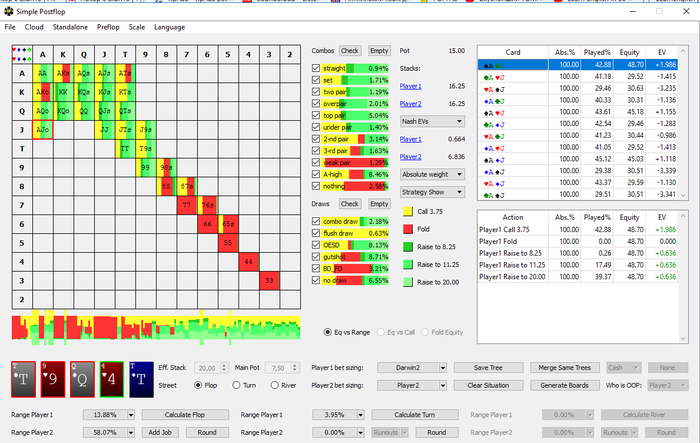Select the 98s hand cell in matrix
Screen dimensions: 700x443
(x=166, y=167)
